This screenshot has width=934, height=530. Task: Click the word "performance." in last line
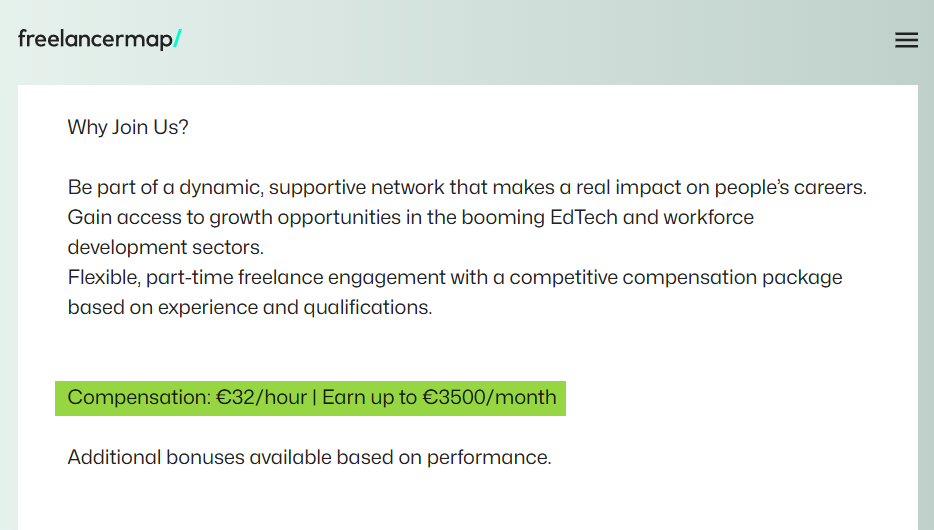(489, 457)
